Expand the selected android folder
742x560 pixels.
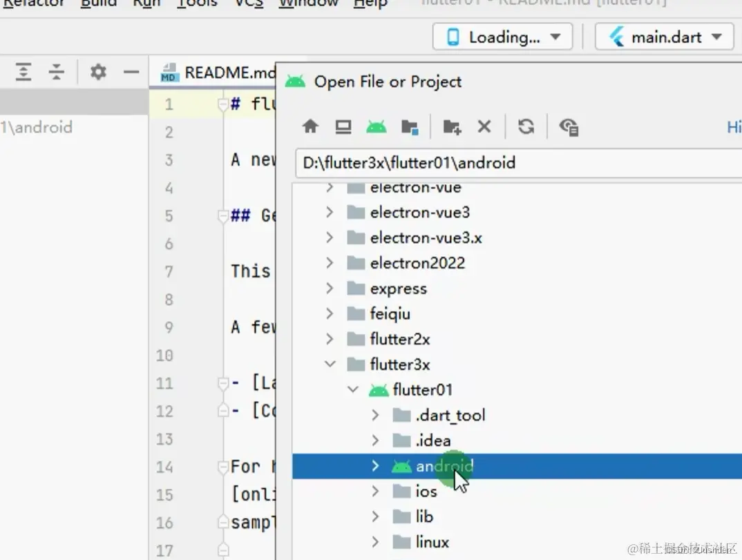tap(375, 466)
